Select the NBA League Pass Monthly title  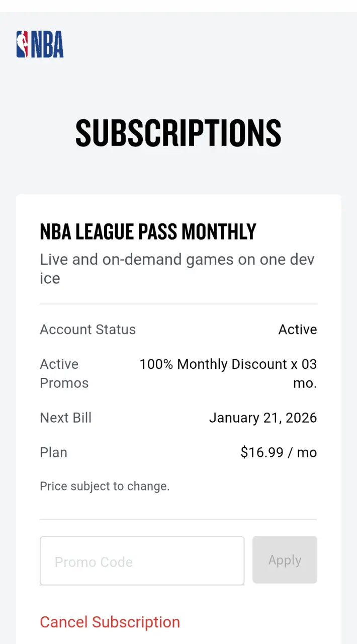coord(148,231)
